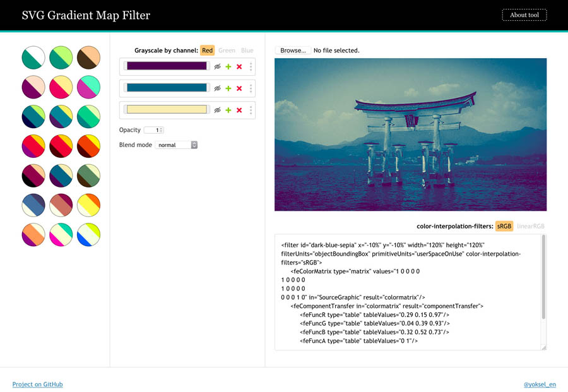Screen dimensions: 568x392
Task: Add a color stop after the purple color row
Action: [228, 66]
